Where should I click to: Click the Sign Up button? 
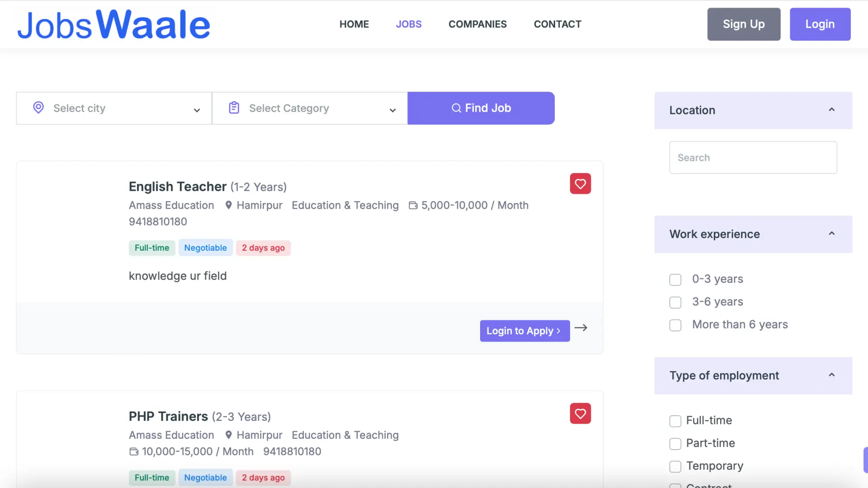pyautogui.click(x=743, y=24)
